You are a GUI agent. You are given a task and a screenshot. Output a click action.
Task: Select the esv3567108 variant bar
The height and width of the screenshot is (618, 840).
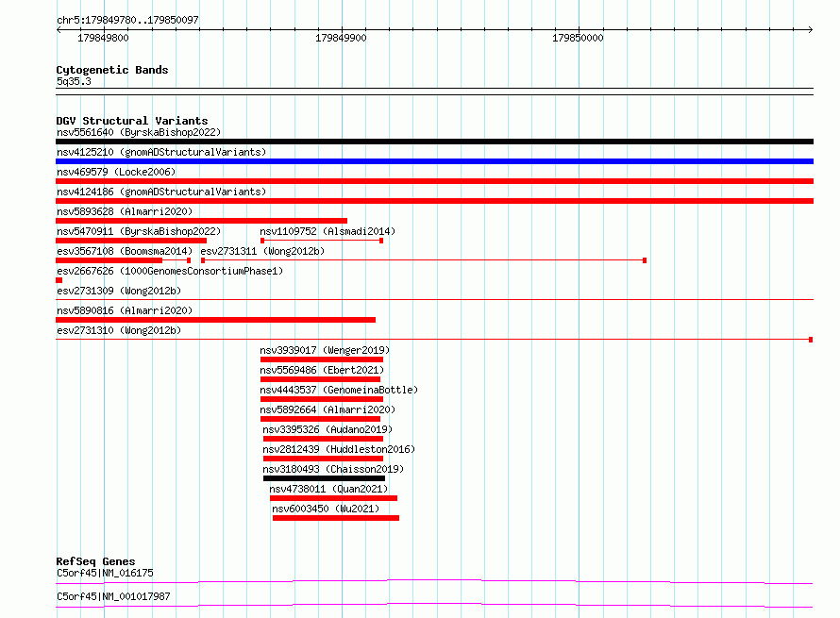(124, 260)
